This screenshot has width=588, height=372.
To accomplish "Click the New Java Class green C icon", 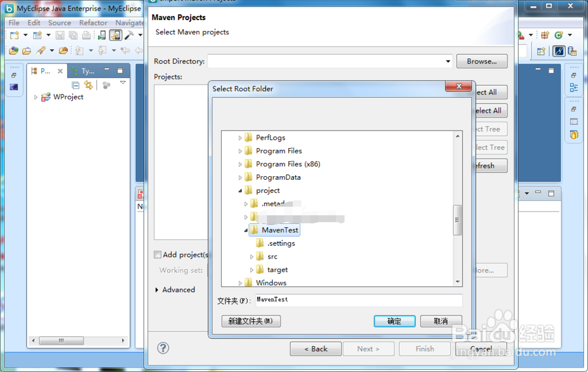I will (559, 35).
